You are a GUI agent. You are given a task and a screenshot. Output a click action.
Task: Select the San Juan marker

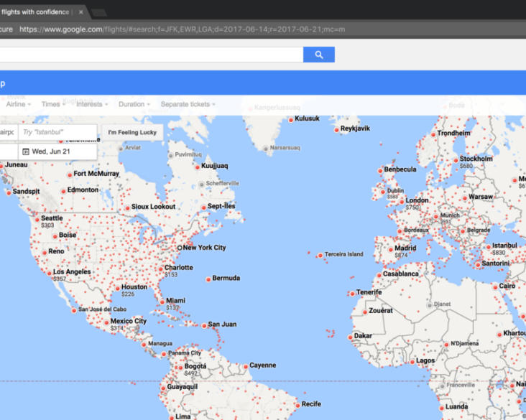pyautogui.click(x=204, y=325)
